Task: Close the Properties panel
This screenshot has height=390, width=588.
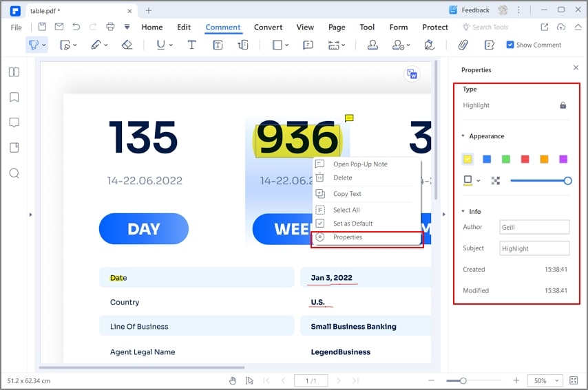Action: tap(576, 67)
